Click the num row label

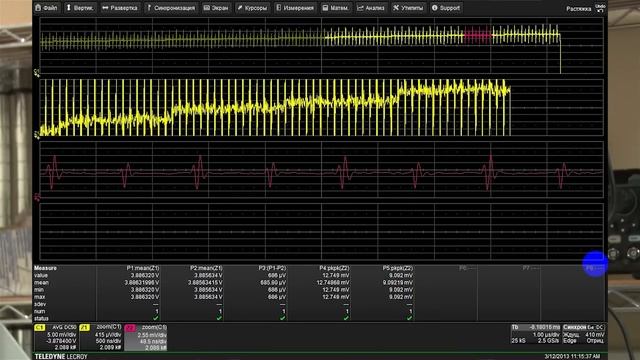point(40,311)
